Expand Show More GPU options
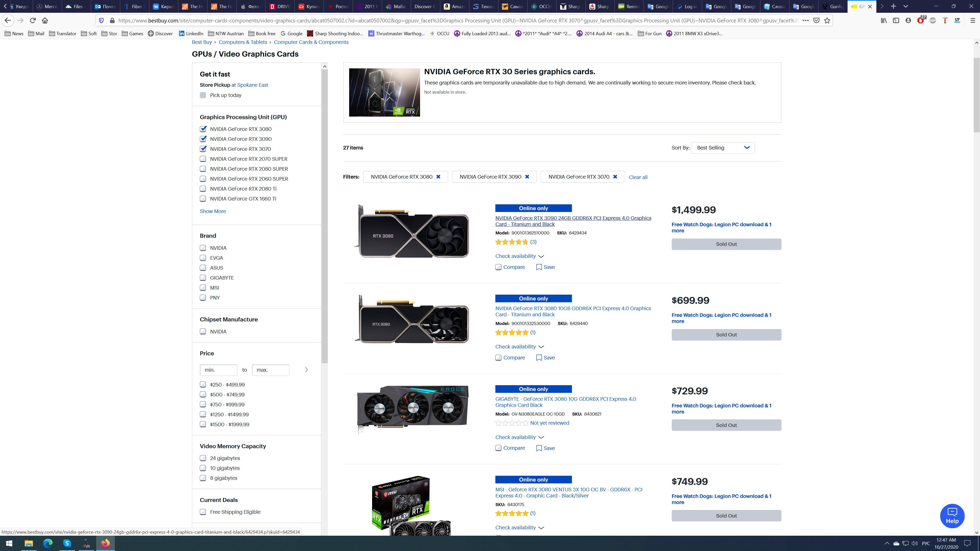This screenshot has height=551, width=980. point(213,211)
